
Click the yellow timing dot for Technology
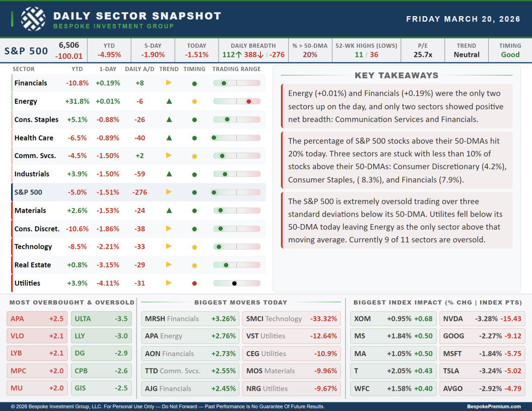194,247
